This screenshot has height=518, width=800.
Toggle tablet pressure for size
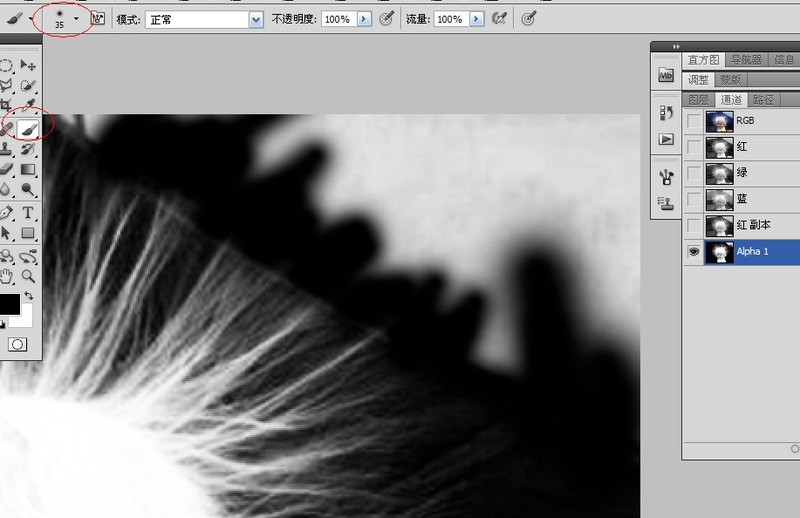point(529,19)
